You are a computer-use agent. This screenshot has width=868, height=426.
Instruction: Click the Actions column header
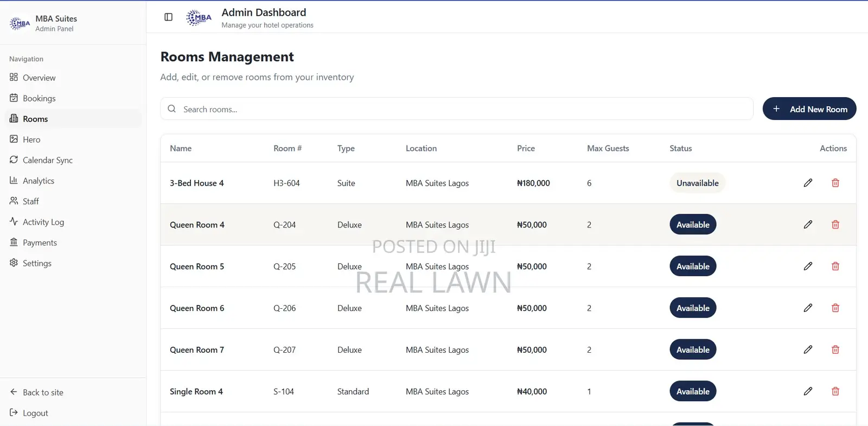pyautogui.click(x=833, y=148)
